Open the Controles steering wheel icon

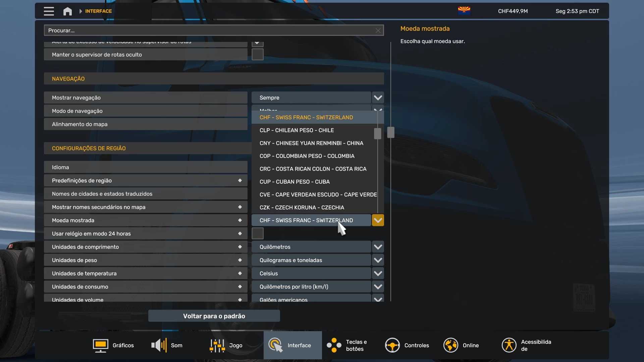point(392,345)
